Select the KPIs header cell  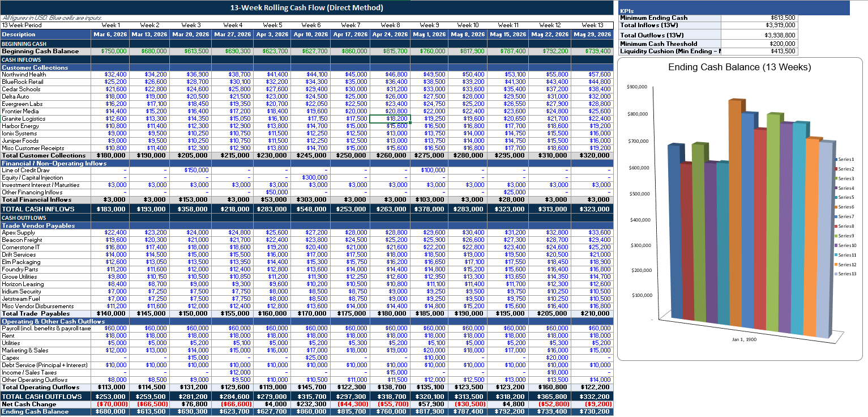coord(734,8)
